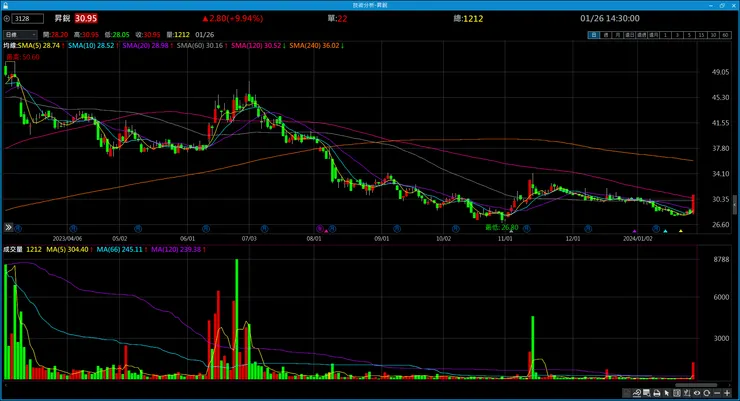Click the circular event marker right of 09/01

pyautogui.click(x=397, y=228)
